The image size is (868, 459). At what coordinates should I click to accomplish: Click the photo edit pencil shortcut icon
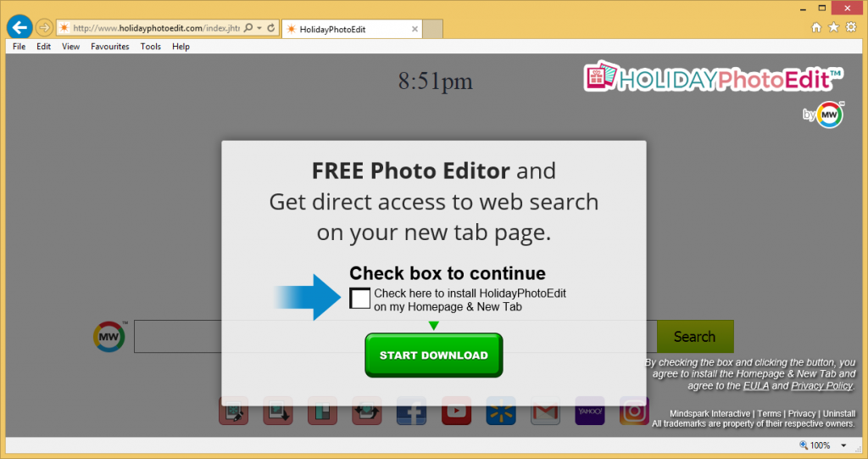click(234, 411)
